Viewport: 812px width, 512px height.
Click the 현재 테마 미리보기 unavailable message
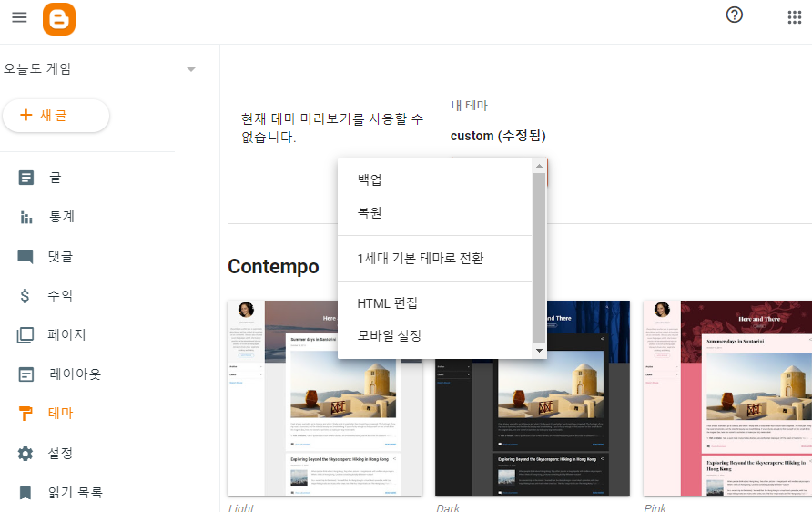tap(332, 128)
